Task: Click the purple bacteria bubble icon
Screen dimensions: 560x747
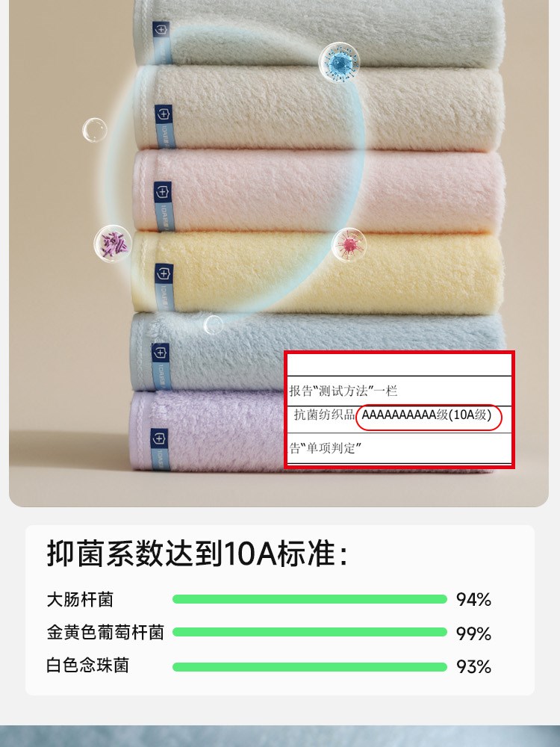Action: coord(113,244)
